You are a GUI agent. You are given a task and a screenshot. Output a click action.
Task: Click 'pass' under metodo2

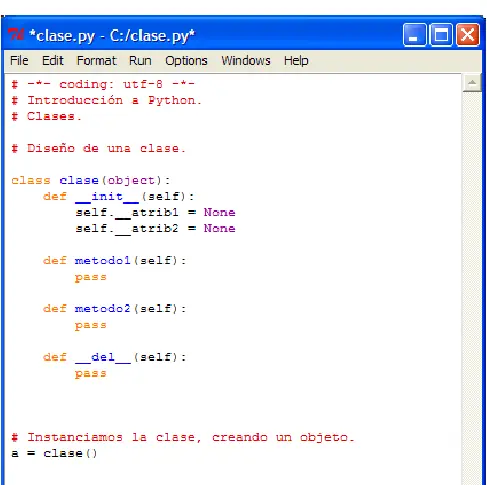coord(91,325)
